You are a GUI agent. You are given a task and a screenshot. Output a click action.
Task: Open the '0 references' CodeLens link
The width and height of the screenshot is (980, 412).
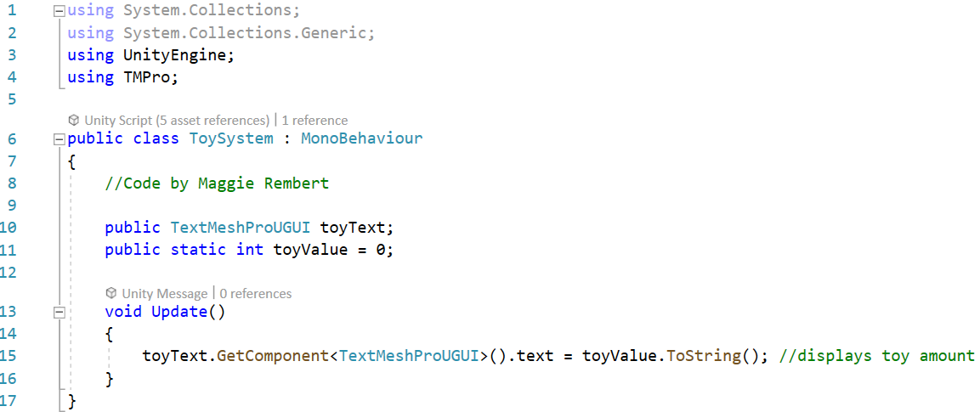(x=256, y=293)
